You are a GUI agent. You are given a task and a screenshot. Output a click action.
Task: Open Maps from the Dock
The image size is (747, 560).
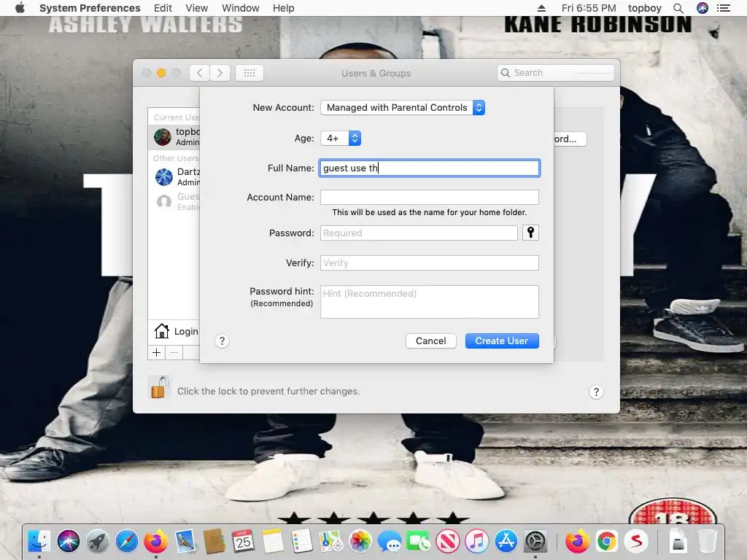[330, 542]
